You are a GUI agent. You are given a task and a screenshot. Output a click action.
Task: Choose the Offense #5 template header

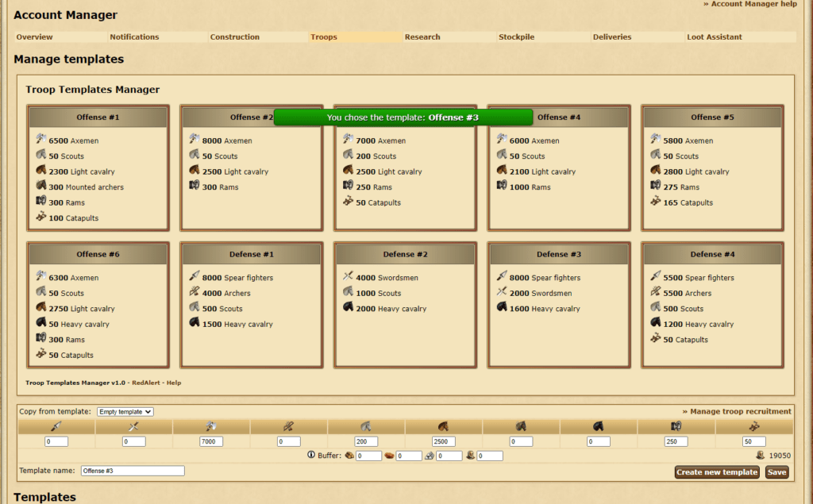[x=712, y=117]
